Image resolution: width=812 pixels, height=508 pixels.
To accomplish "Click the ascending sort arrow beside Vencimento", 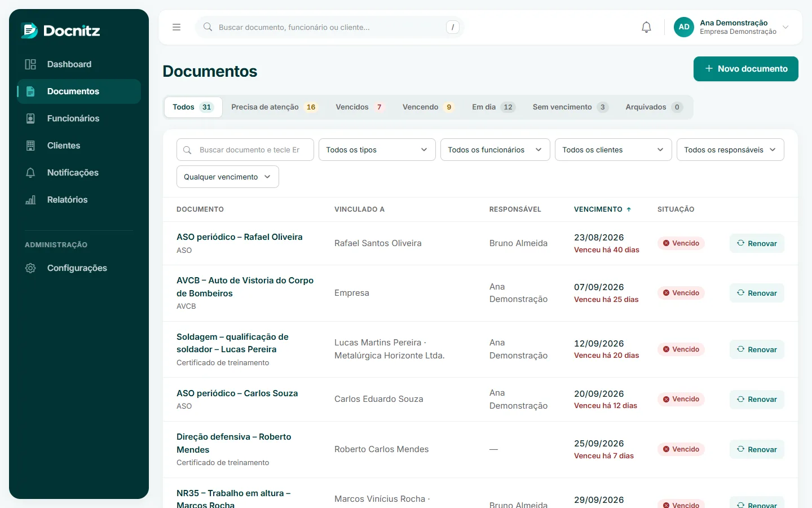I will point(629,209).
